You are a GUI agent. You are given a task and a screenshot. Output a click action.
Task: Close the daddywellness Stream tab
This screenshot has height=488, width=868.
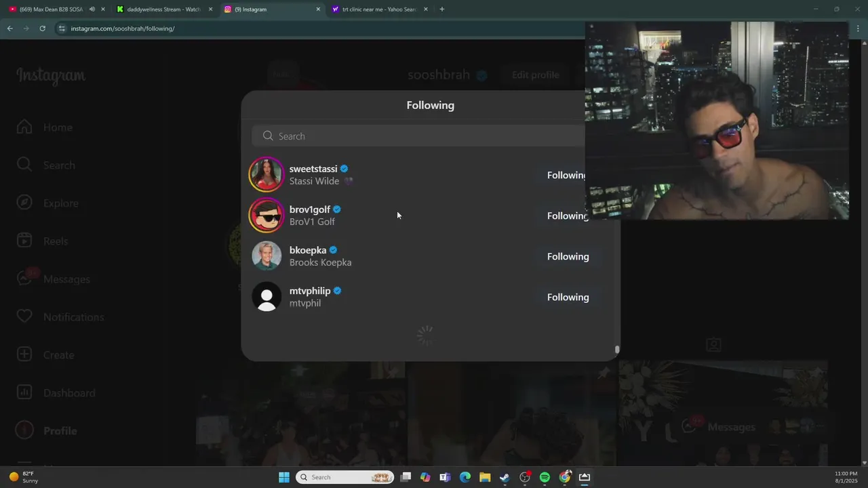[x=210, y=9]
